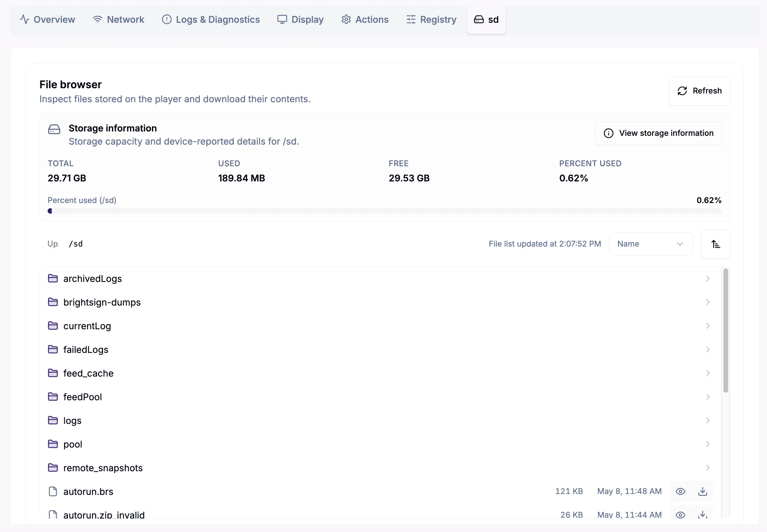Expand the currentLog folder chevron

tap(708, 326)
